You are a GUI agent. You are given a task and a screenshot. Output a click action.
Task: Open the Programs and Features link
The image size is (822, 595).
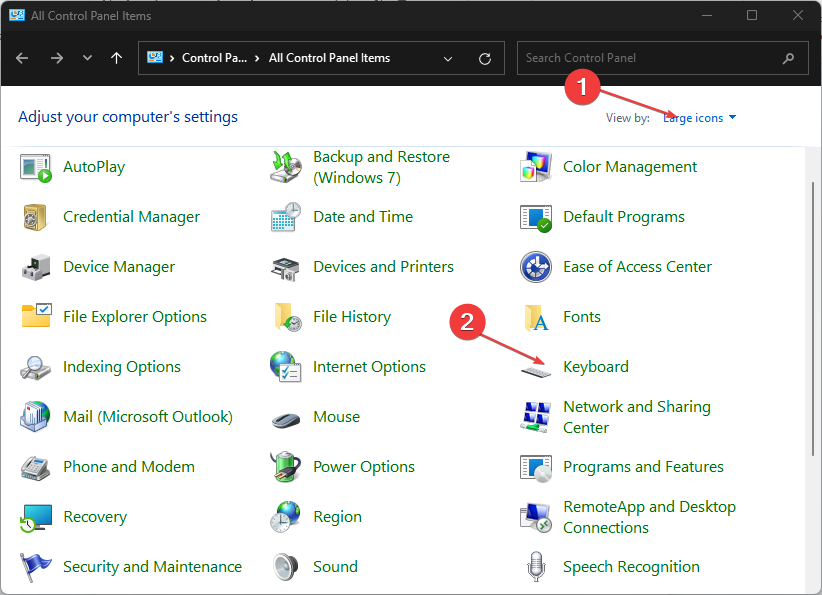643,467
